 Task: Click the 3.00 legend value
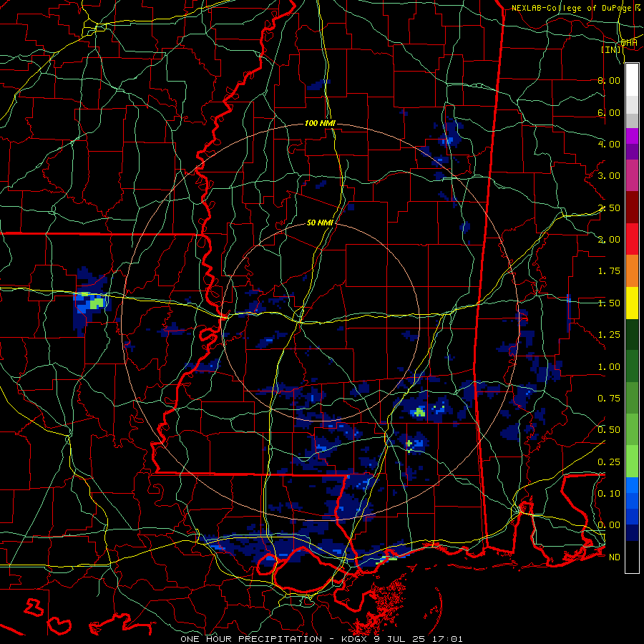click(x=609, y=176)
